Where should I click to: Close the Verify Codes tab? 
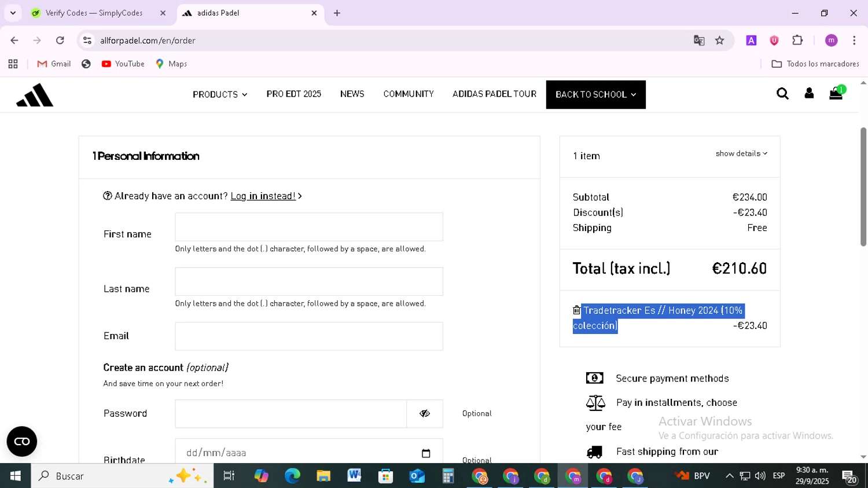coord(163,13)
